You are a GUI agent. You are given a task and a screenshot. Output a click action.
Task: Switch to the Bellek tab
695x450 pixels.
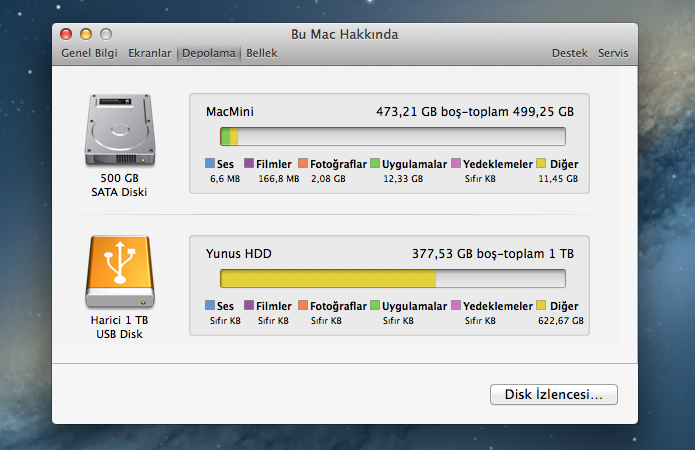click(262, 53)
